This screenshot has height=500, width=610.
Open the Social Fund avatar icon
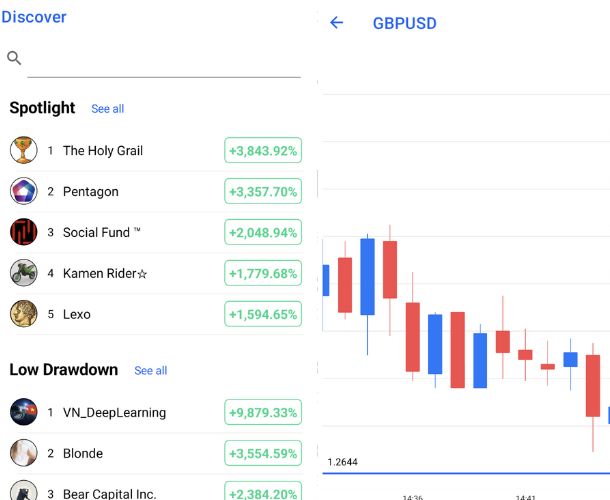pos(23,232)
